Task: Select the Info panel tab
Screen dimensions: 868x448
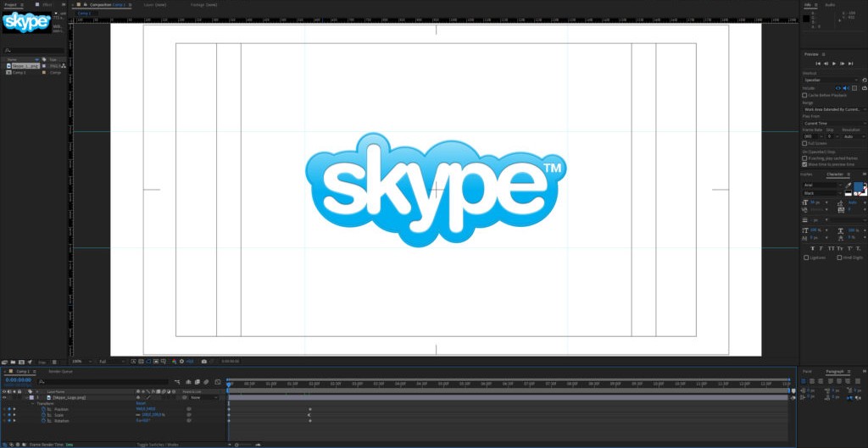Action: point(808,4)
